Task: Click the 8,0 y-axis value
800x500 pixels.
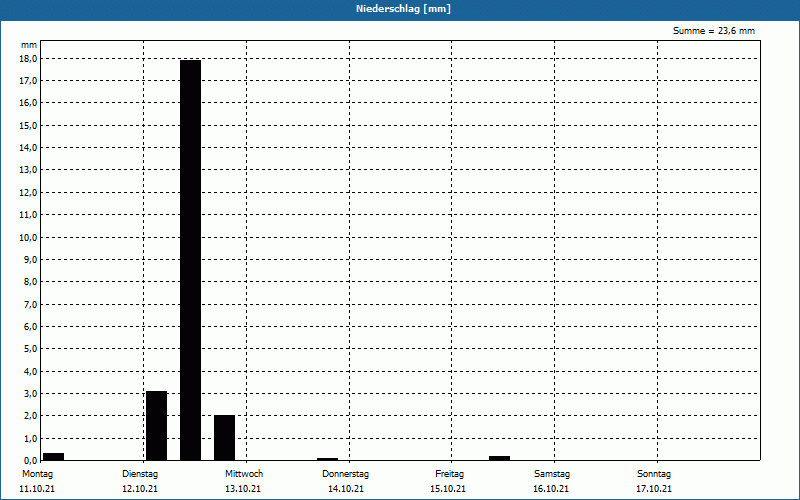Action: 31,282
